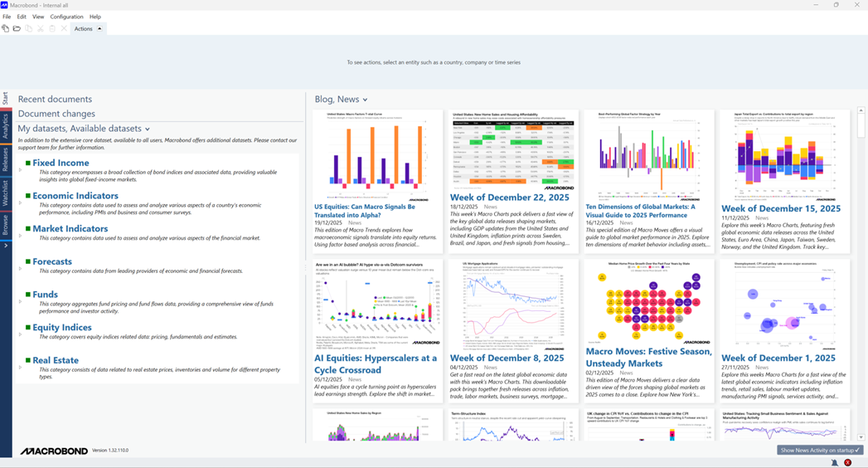
Task: Open Ten Dimensions of Global Markets article
Action: pos(641,211)
